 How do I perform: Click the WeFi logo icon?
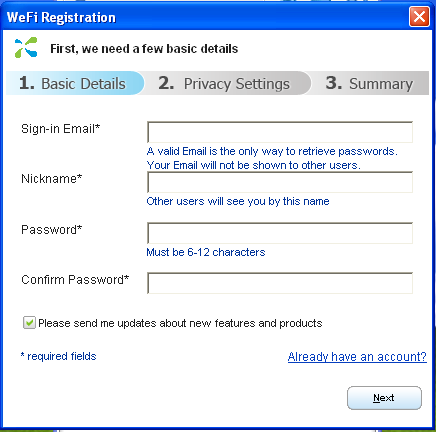tap(26, 47)
